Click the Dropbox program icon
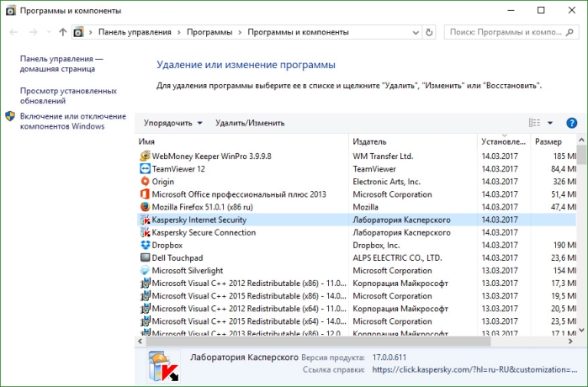This screenshot has height=387, width=588. pos(145,246)
